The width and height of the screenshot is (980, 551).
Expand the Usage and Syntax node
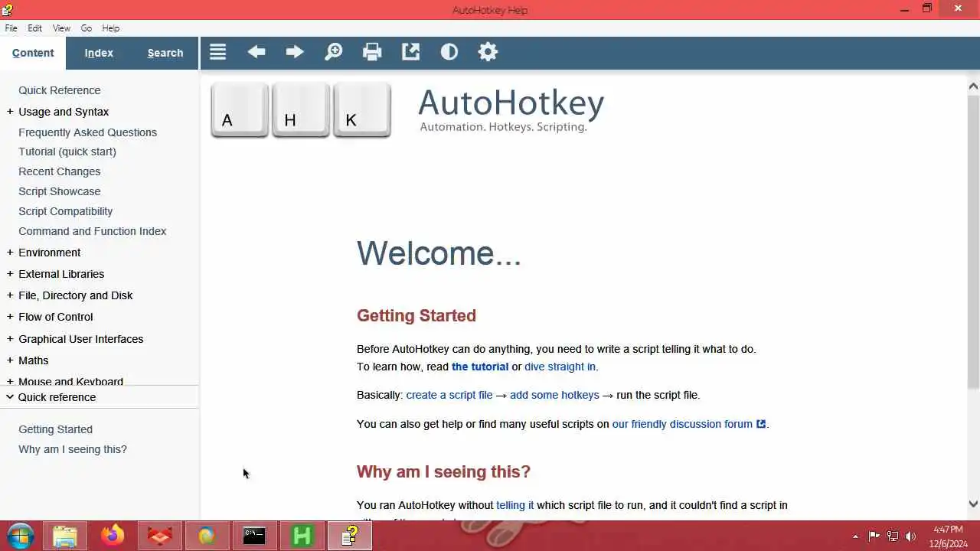[x=10, y=112]
